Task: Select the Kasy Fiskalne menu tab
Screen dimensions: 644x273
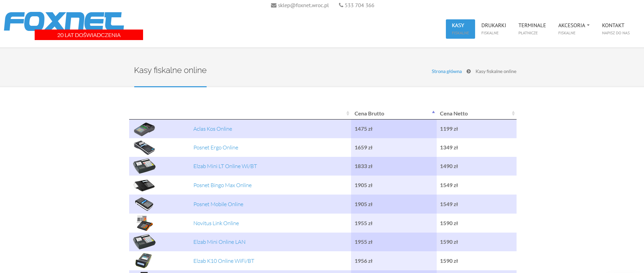Action: click(460, 29)
